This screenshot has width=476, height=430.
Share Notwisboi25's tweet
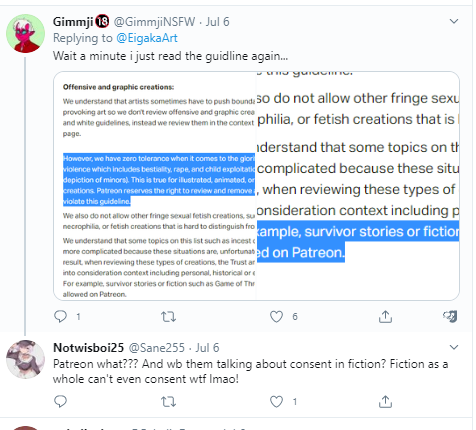(385, 401)
